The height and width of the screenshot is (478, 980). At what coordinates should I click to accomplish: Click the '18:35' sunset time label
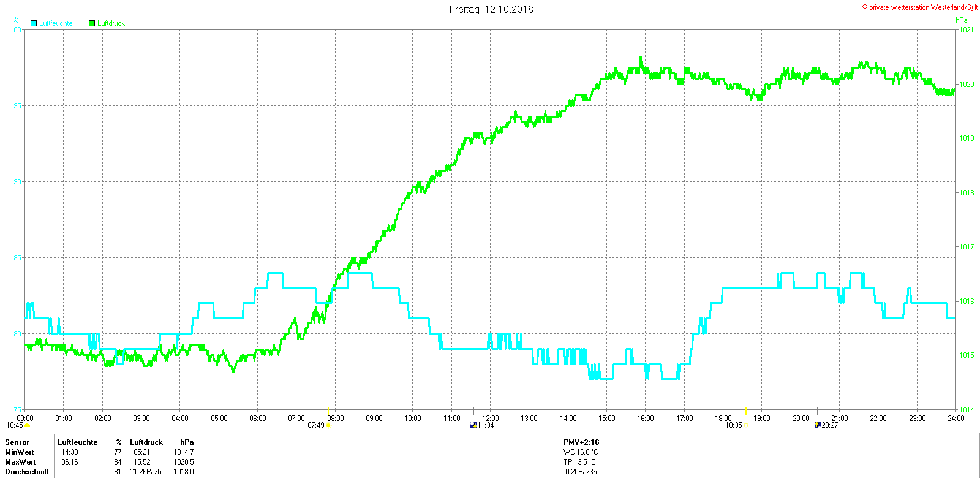click(734, 425)
